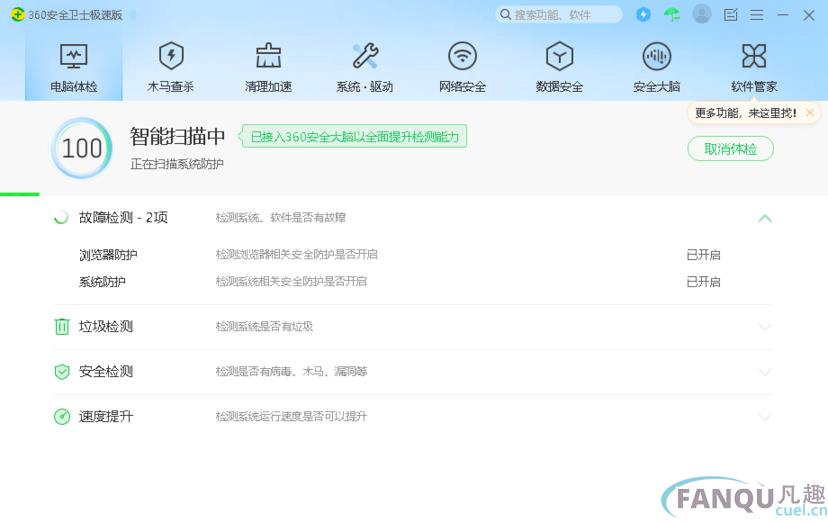Click the 速度提升 heading
The width and height of the screenshot is (828, 522).
point(106,416)
